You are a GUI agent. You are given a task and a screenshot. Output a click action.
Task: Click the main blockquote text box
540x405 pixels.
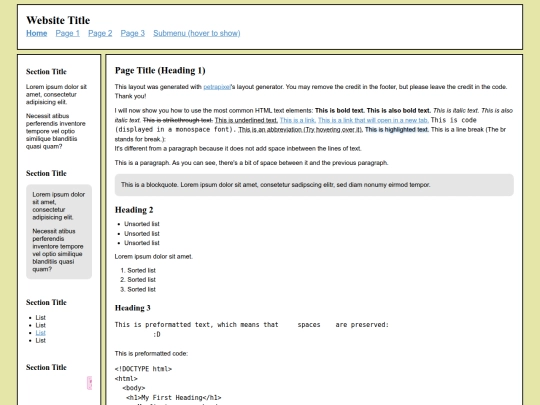coord(314,185)
